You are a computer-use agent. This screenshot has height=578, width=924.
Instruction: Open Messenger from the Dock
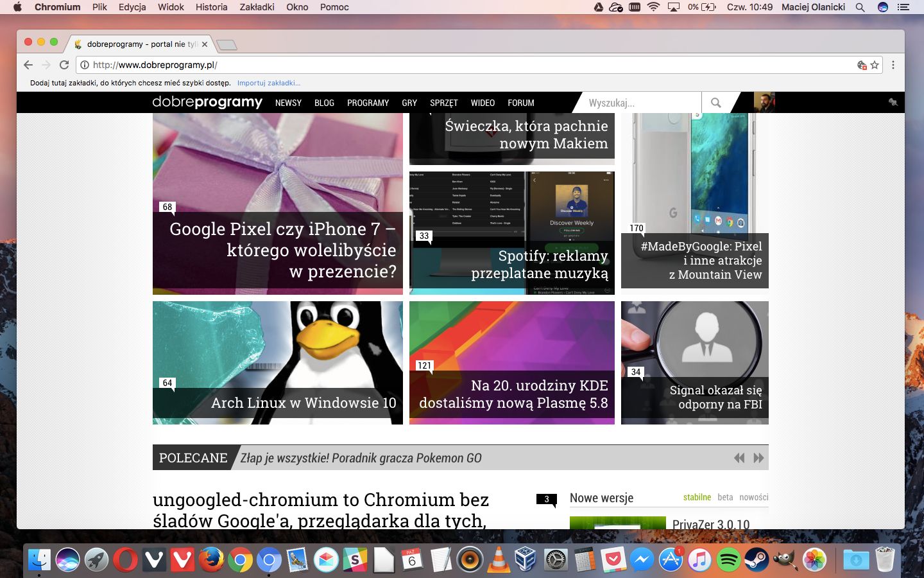642,560
